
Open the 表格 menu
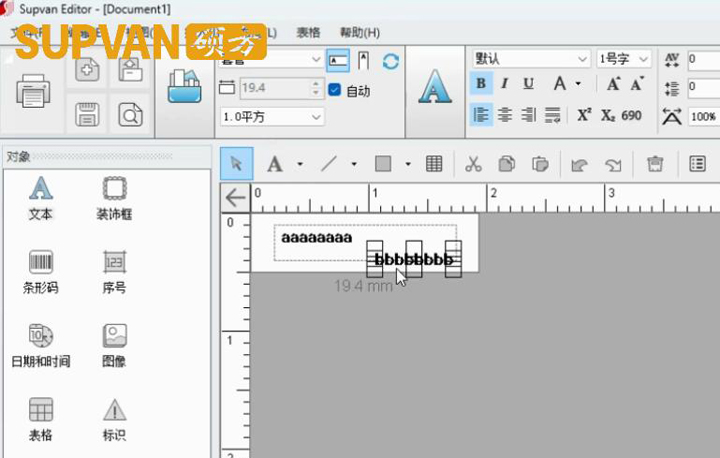coord(308,33)
